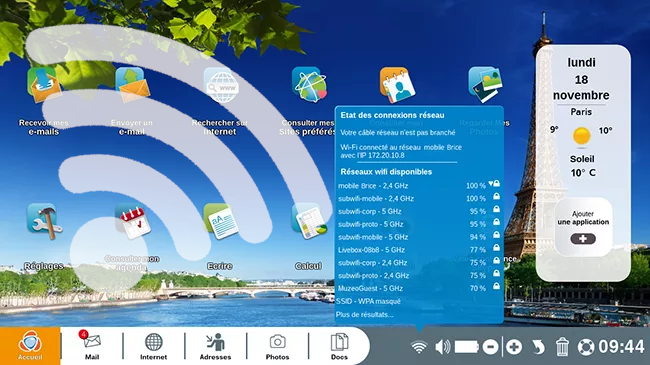Select subwifi-proto - 5 GHz network
650x365 pixels.
click(x=419, y=224)
